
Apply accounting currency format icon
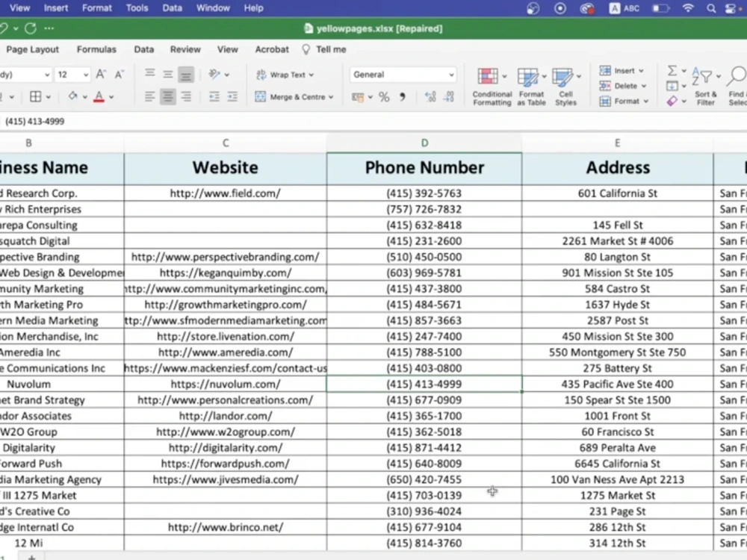[x=358, y=97]
